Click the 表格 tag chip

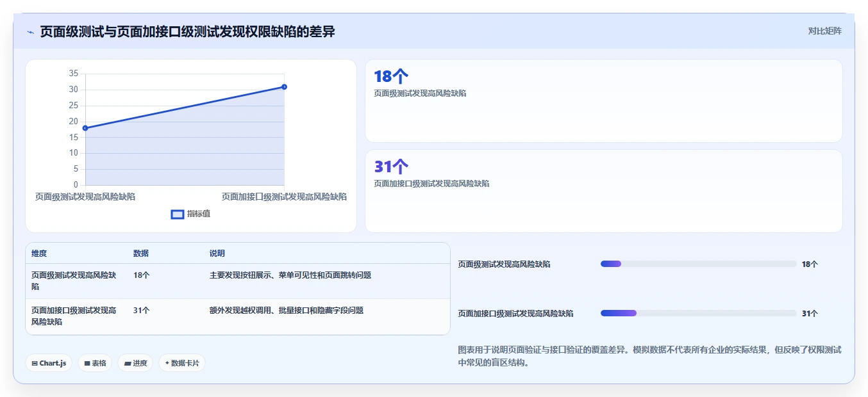(x=95, y=363)
